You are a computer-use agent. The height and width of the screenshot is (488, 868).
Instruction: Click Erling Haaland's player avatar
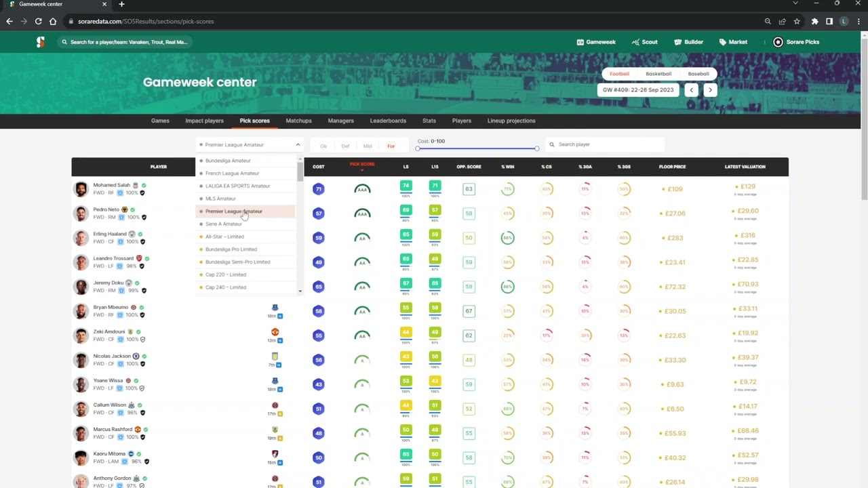[81, 238]
